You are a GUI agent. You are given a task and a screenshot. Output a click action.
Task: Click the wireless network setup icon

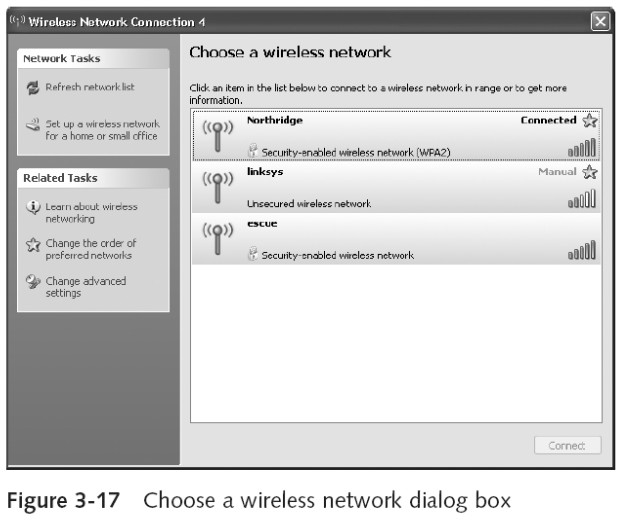[33, 125]
